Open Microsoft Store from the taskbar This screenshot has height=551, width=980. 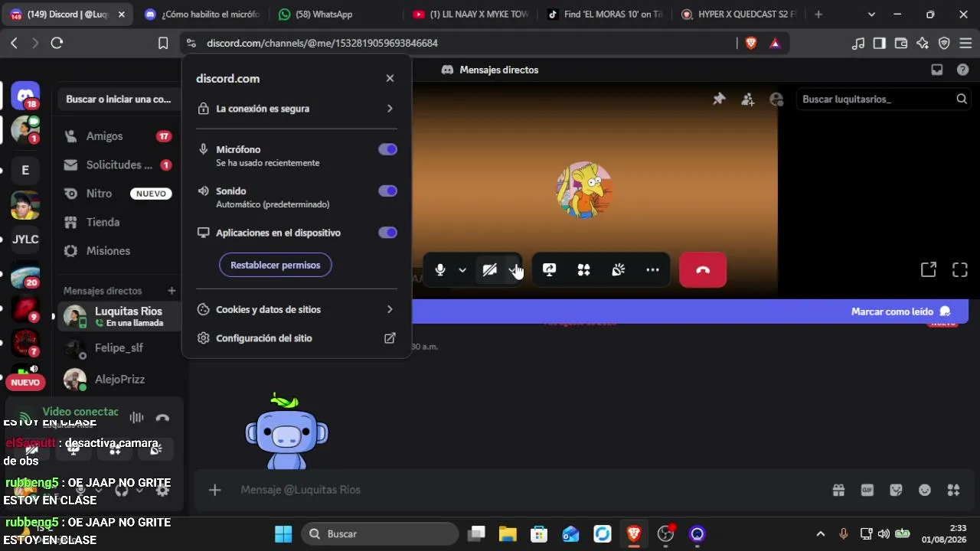pyautogui.click(x=539, y=534)
